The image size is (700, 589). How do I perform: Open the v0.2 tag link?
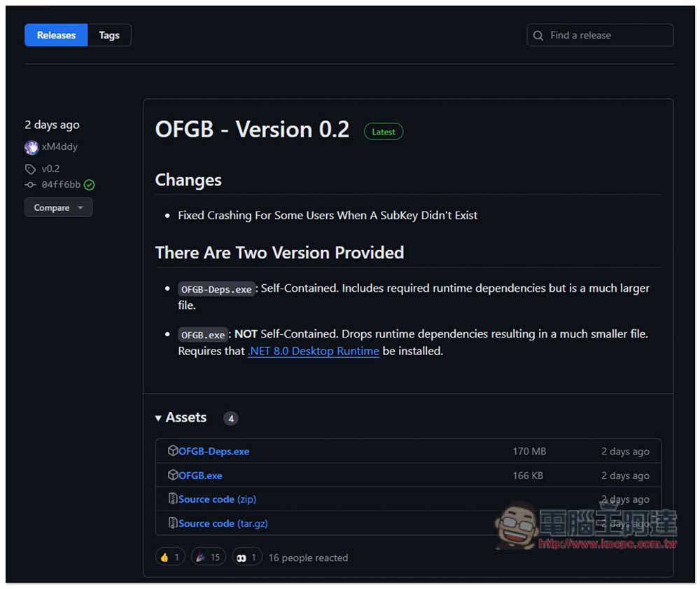coord(50,169)
